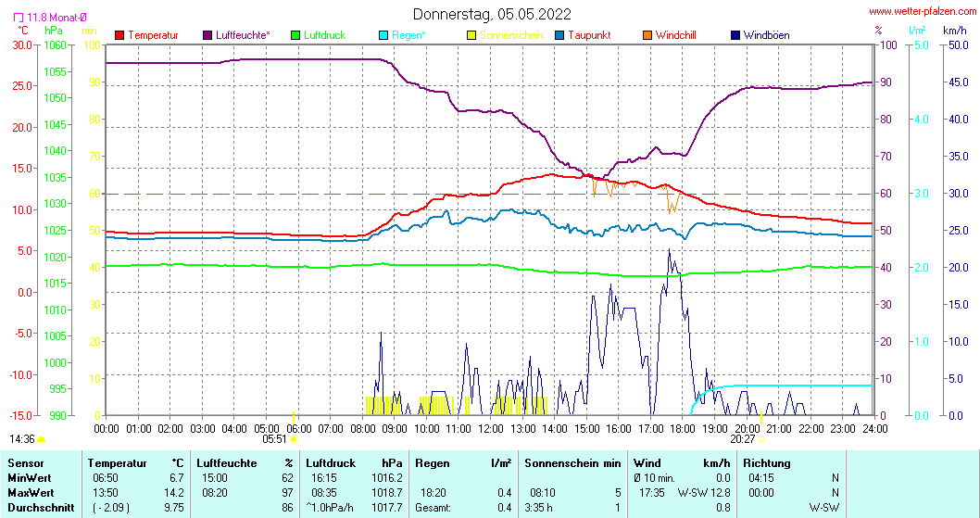Click the Durchschnitt row label

point(41,508)
